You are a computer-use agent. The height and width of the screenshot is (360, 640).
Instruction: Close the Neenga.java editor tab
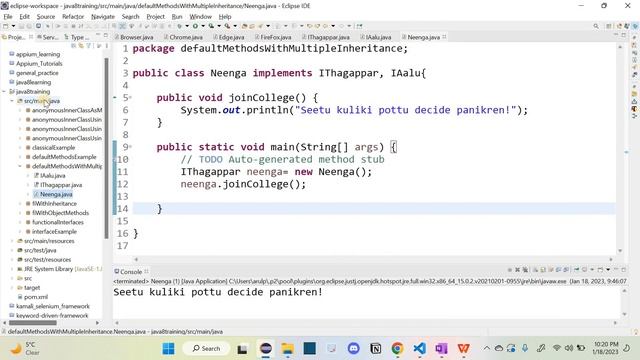pyautogui.click(x=444, y=37)
